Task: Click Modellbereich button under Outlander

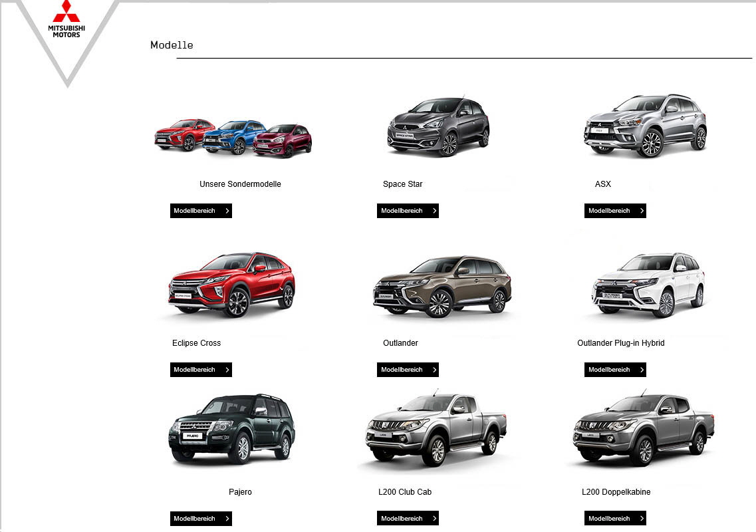Action: pos(408,370)
